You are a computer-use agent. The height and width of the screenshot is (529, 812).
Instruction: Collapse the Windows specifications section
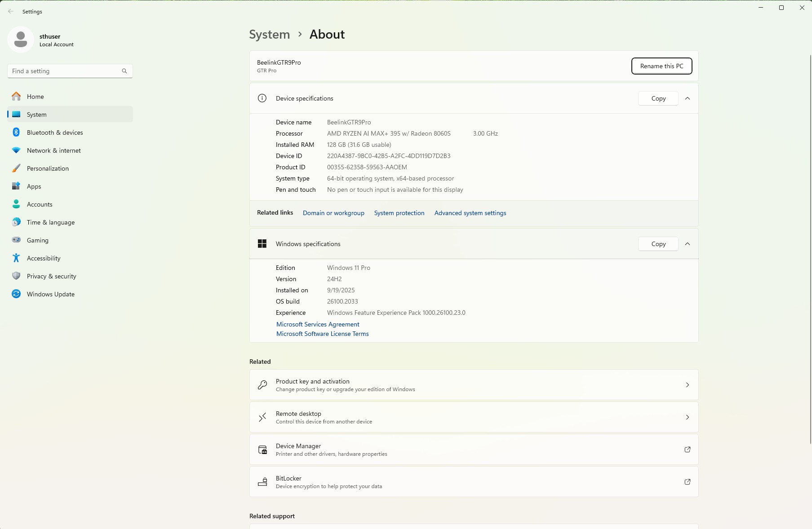(687, 244)
